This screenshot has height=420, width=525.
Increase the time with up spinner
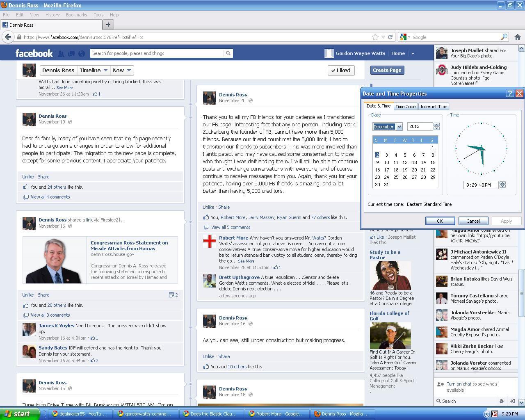tap(502, 183)
